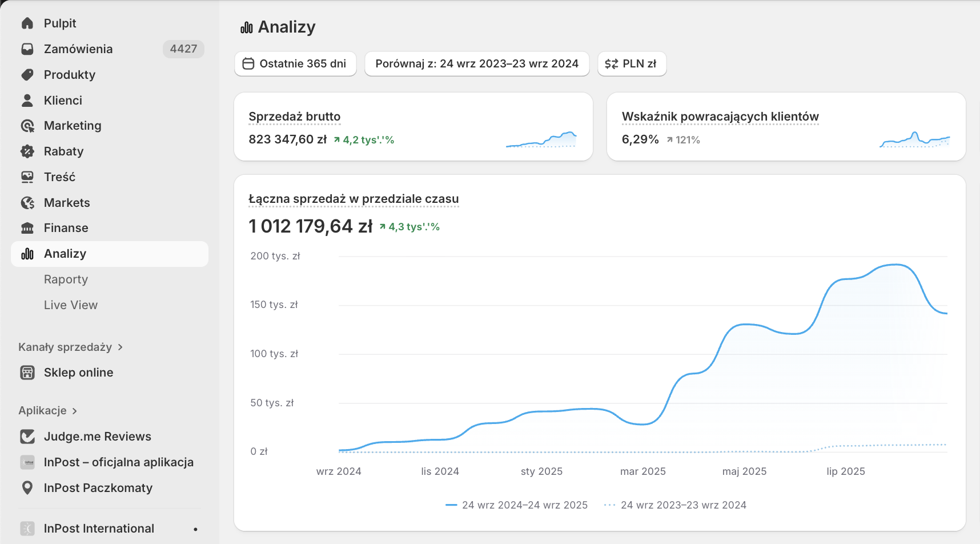Image resolution: width=980 pixels, height=544 pixels.
Task: Click the 4,2 tys'.'% growth indicator
Action: click(x=364, y=140)
